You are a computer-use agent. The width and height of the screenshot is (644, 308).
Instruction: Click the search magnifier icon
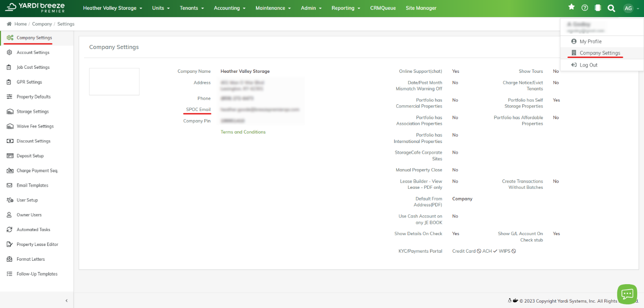click(x=611, y=8)
